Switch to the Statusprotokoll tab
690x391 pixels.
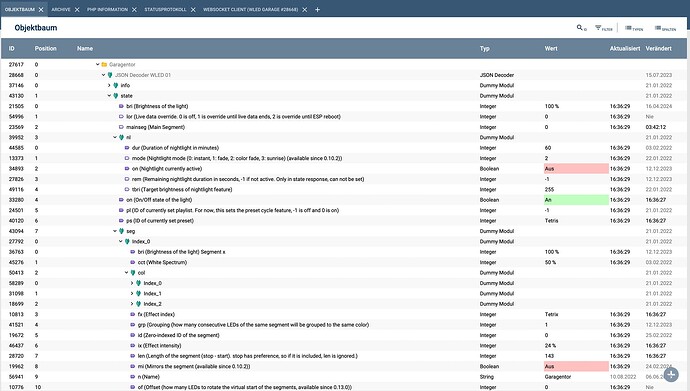coord(165,9)
